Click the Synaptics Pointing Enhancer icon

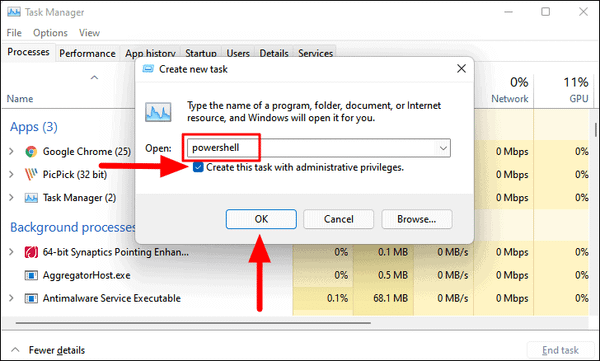point(31,252)
